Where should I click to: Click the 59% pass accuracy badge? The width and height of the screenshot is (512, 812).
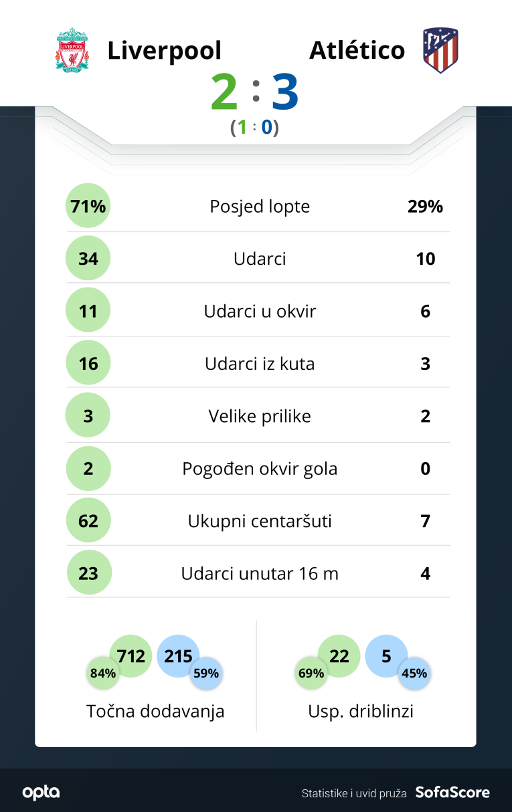[206, 673]
